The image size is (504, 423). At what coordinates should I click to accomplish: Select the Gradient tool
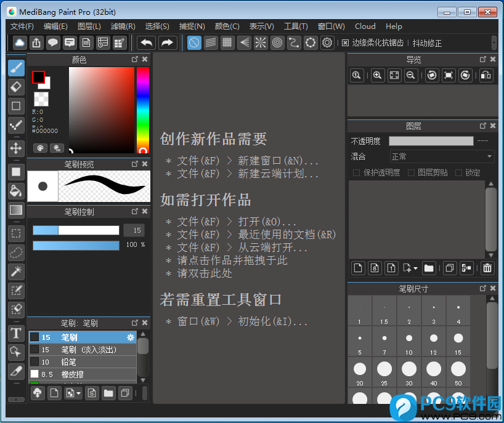16,210
